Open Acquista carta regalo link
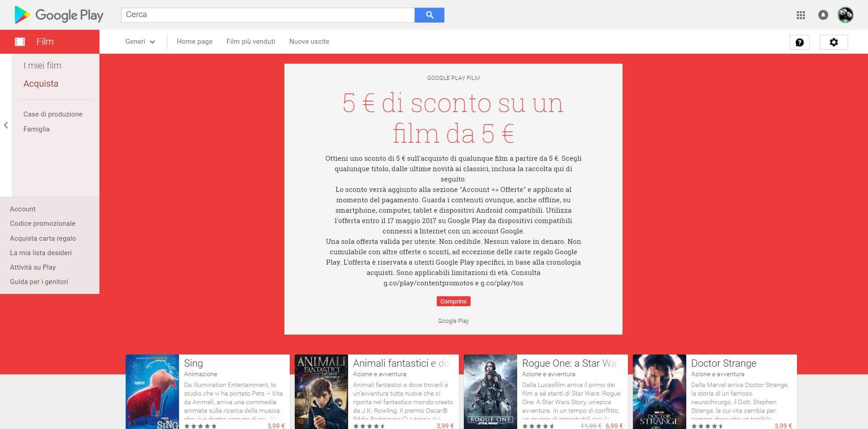This screenshot has height=429, width=868. [x=43, y=238]
